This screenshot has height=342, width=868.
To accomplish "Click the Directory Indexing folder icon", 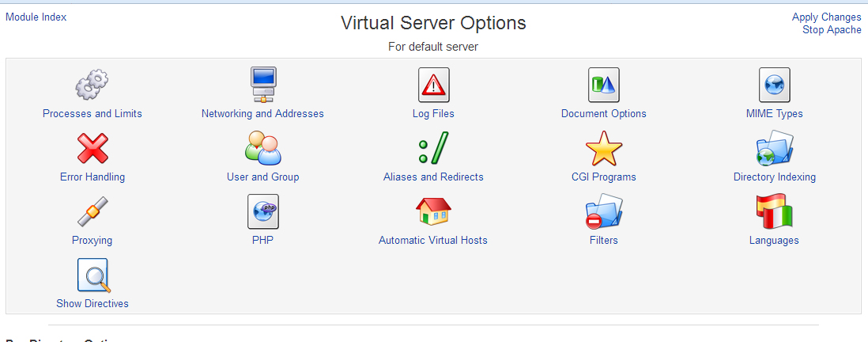I will 775,148.
